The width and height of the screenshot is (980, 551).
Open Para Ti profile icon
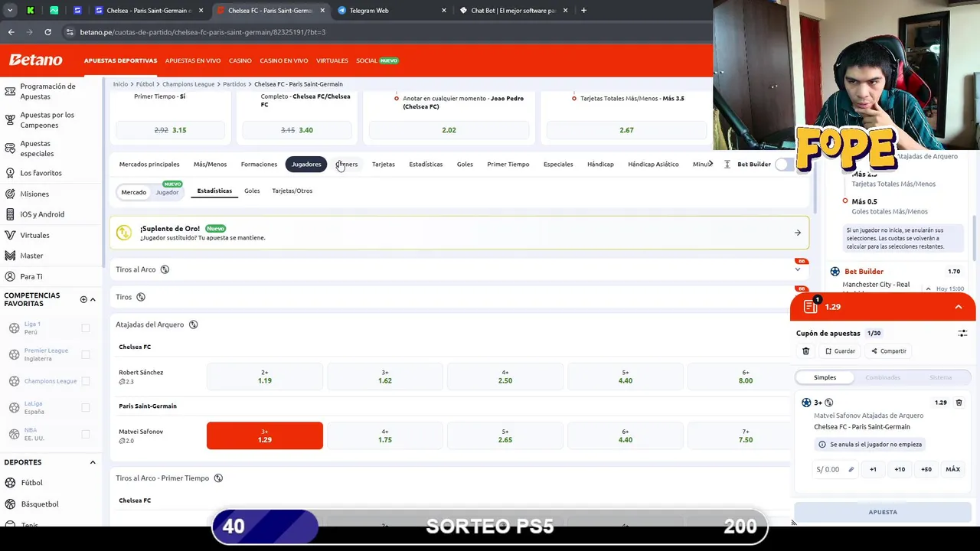pos(10,276)
